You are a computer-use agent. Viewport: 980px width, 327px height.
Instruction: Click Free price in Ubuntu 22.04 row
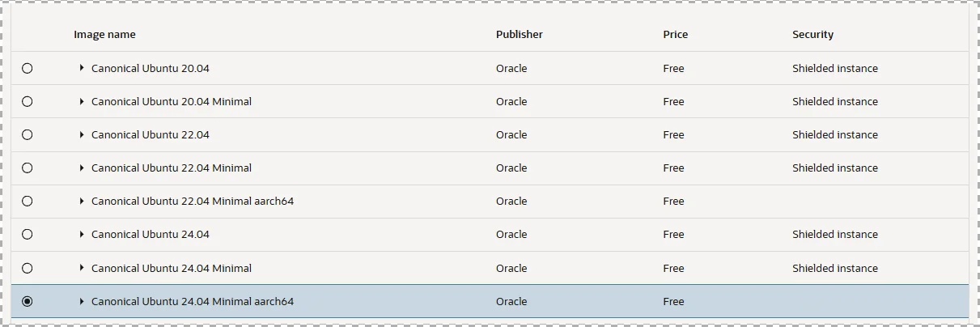coord(673,135)
